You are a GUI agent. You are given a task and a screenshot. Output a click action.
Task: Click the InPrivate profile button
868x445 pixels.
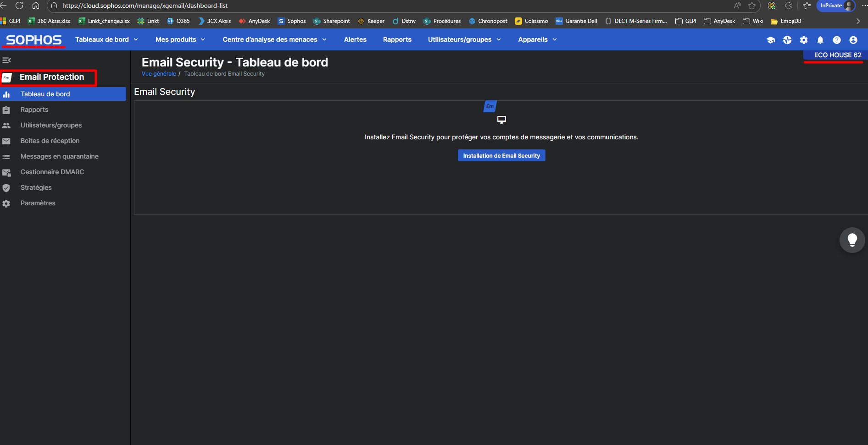pos(836,5)
